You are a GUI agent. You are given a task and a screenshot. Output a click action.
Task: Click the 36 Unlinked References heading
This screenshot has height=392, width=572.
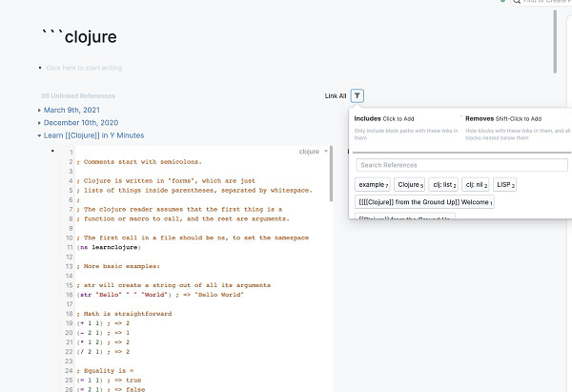(x=78, y=96)
